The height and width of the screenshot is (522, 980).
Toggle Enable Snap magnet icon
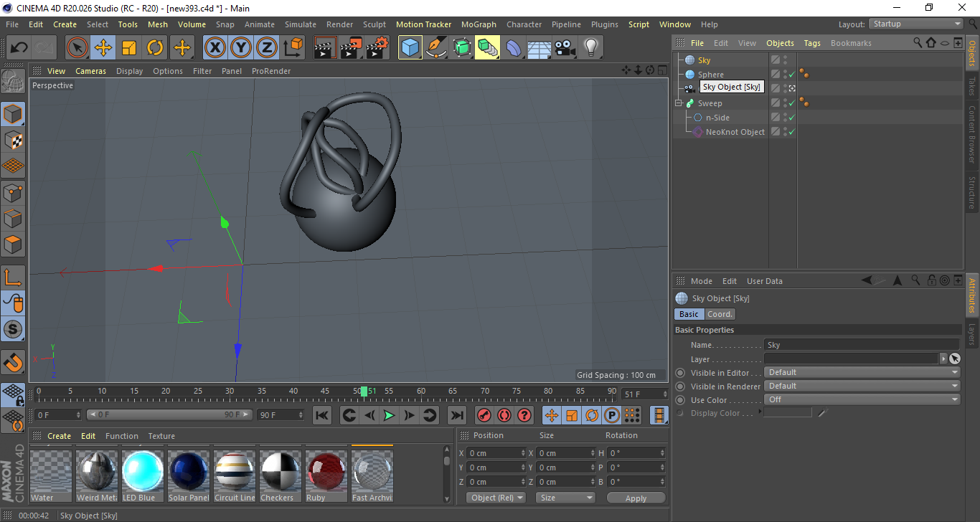pyautogui.click(x=13, y=361)
